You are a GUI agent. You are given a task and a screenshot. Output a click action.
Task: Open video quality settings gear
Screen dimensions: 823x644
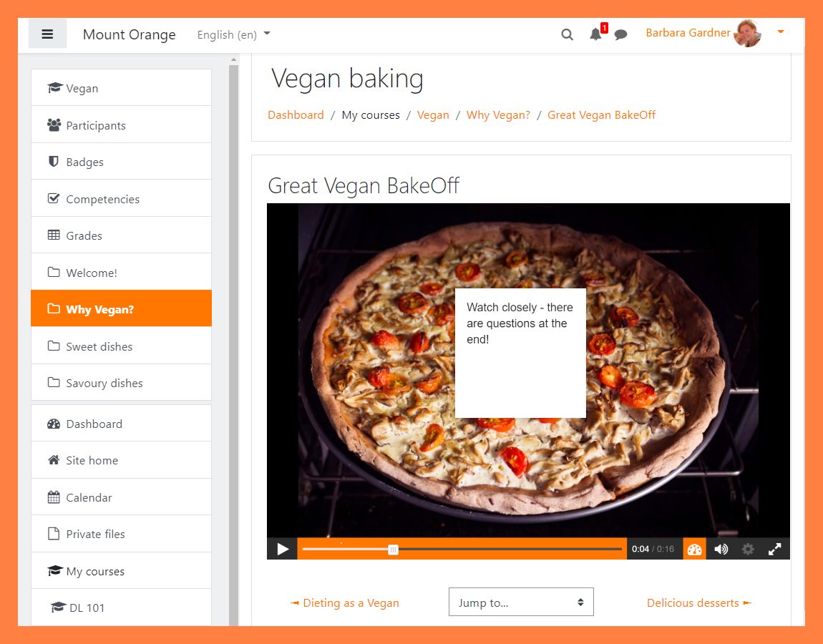pos(748,549)
